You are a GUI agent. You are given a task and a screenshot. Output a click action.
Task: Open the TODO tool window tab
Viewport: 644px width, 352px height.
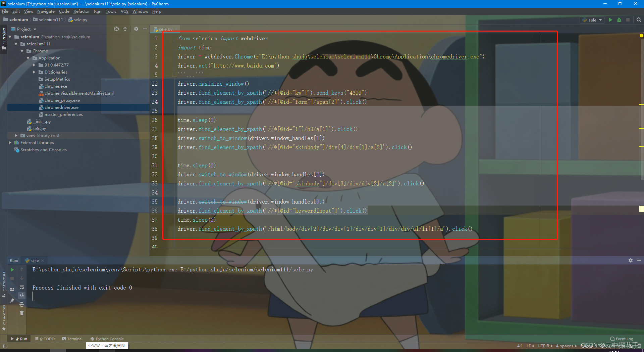tap(45, 339)
